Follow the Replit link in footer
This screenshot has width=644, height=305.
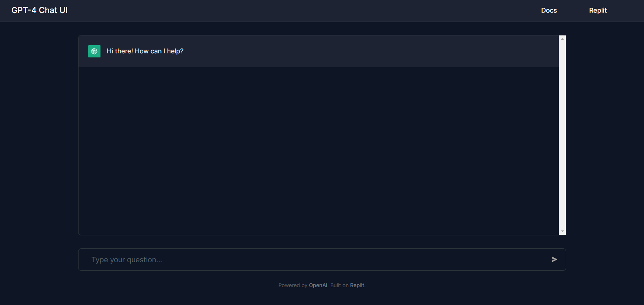357,285
